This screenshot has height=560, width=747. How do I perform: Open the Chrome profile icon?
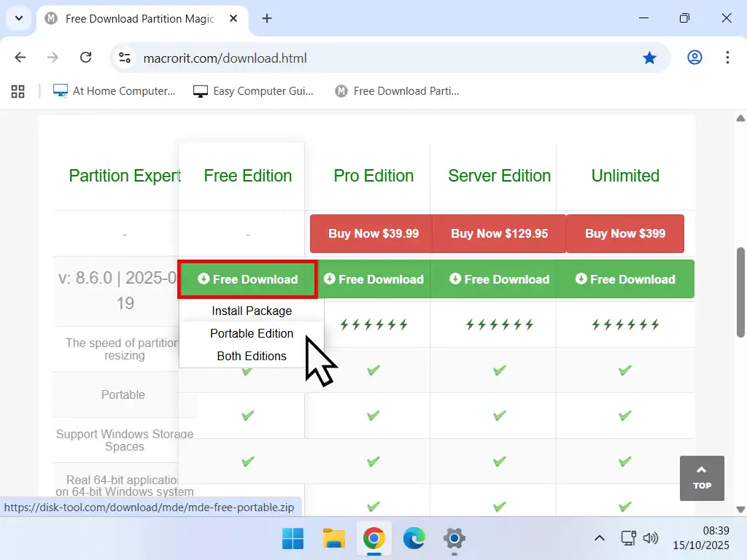coord(694,58)
